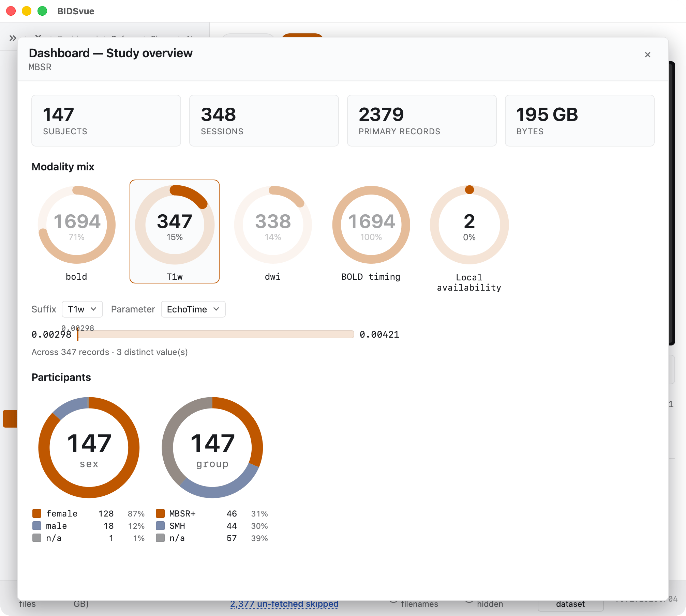
Task: Select the T1w modality donut
Action: pos(175,232)
